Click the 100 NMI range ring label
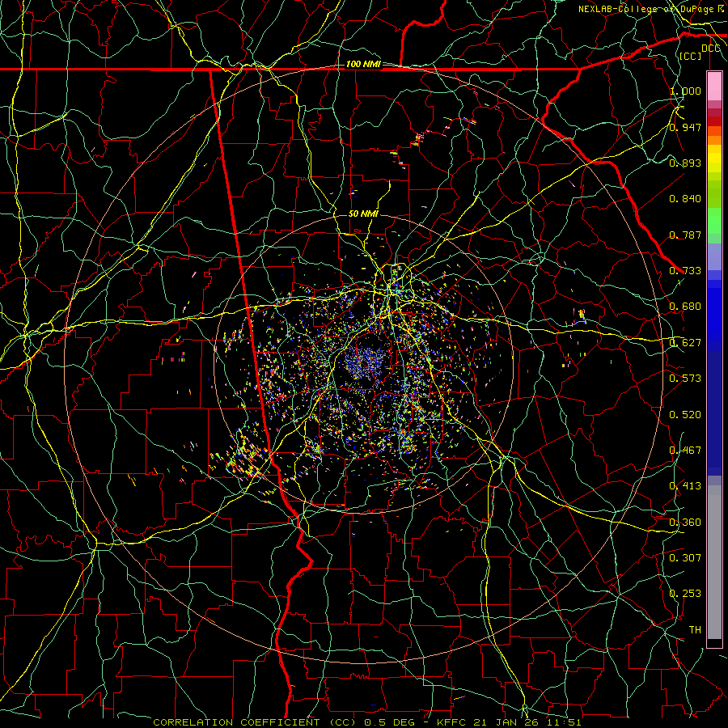This screenshot has width=728, height=728. 363,64
